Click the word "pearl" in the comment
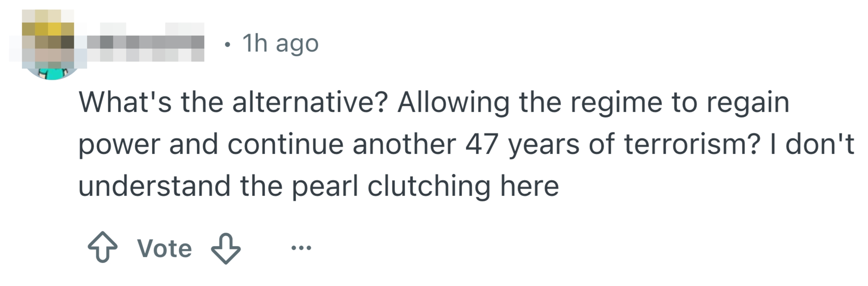868x286 pixels. coord(325,186)
